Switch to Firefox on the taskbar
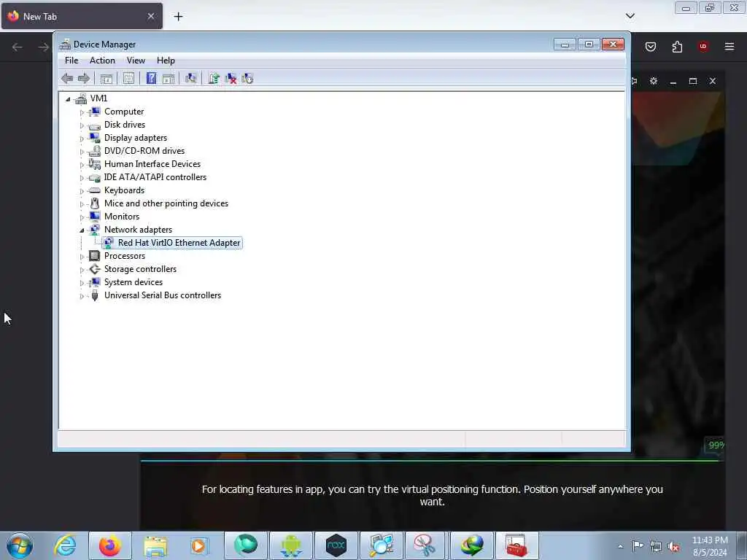The image size is (747, 560). [x=110, y=545]
